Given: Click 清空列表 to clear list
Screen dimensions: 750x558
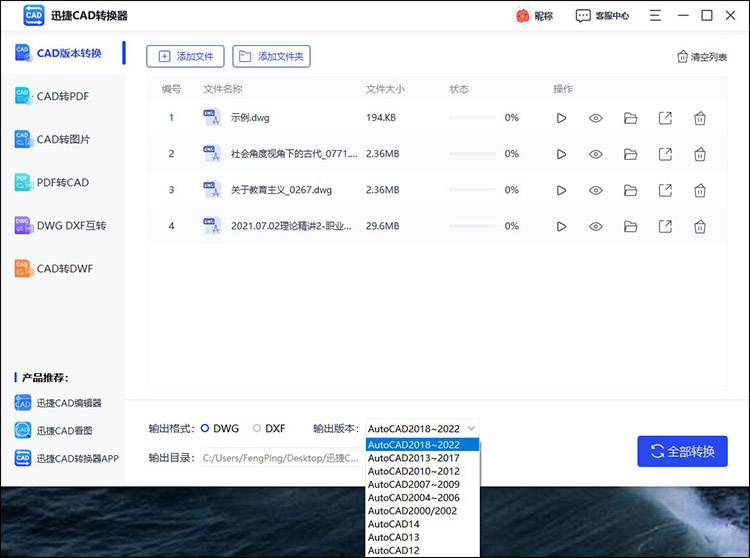Looking at the screenshot, I should click(702, 57).
